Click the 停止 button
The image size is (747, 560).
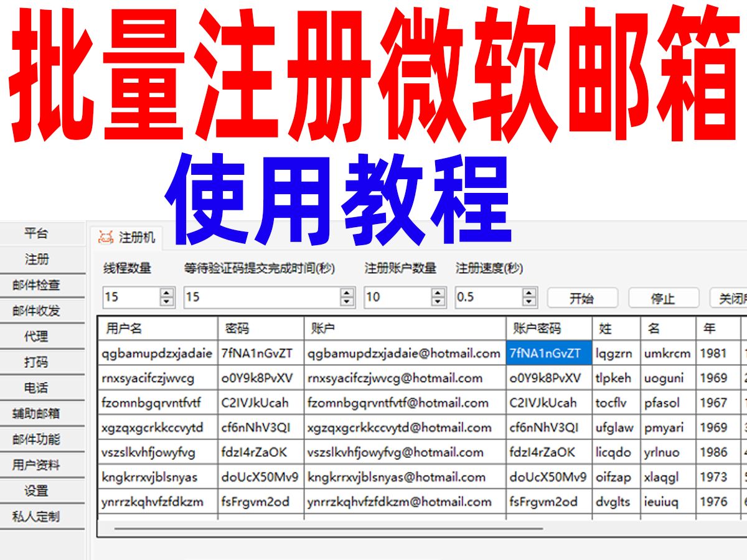[x=663, y=298]
